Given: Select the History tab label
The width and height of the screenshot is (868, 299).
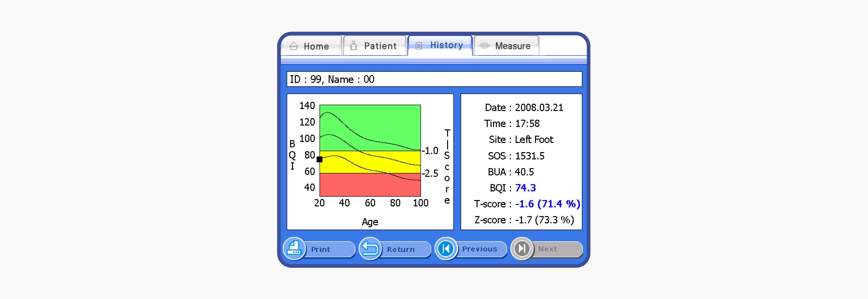Looking at the screenshot, I should [446, 45].
